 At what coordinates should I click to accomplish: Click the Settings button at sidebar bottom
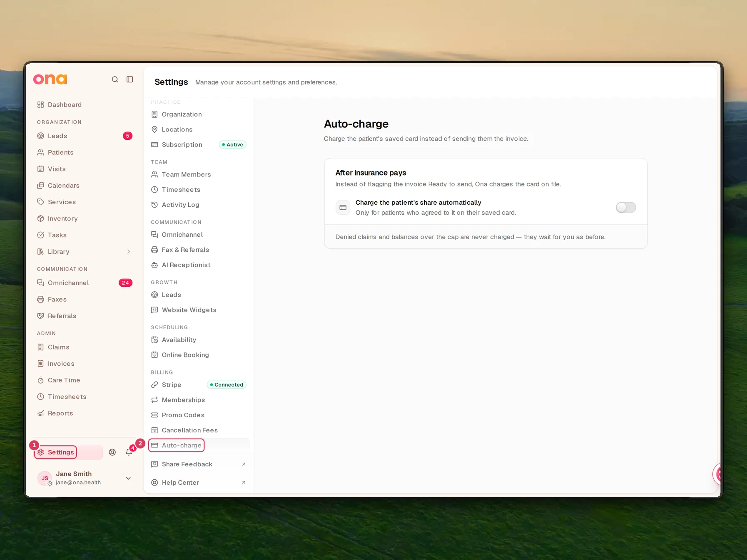coord(68,452)
